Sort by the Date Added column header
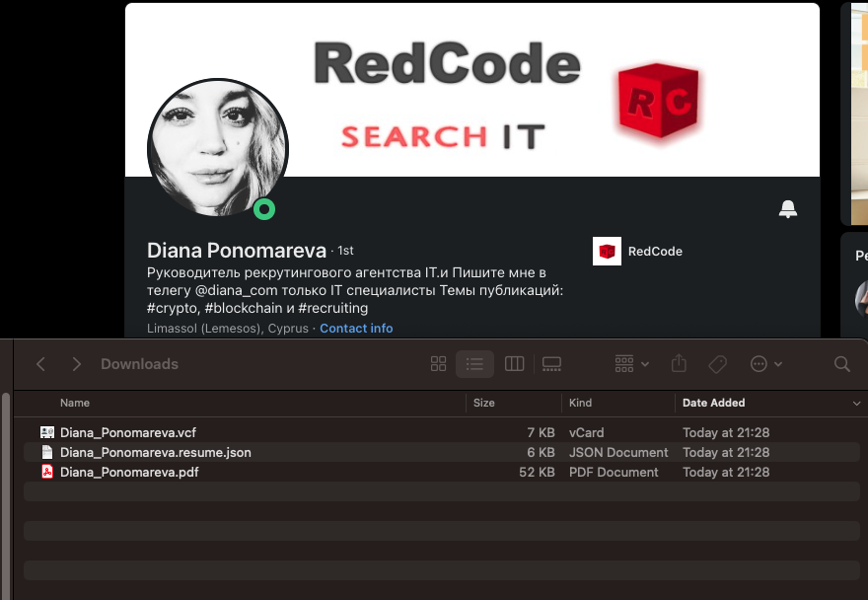The image size is (868, 600). 713,403
